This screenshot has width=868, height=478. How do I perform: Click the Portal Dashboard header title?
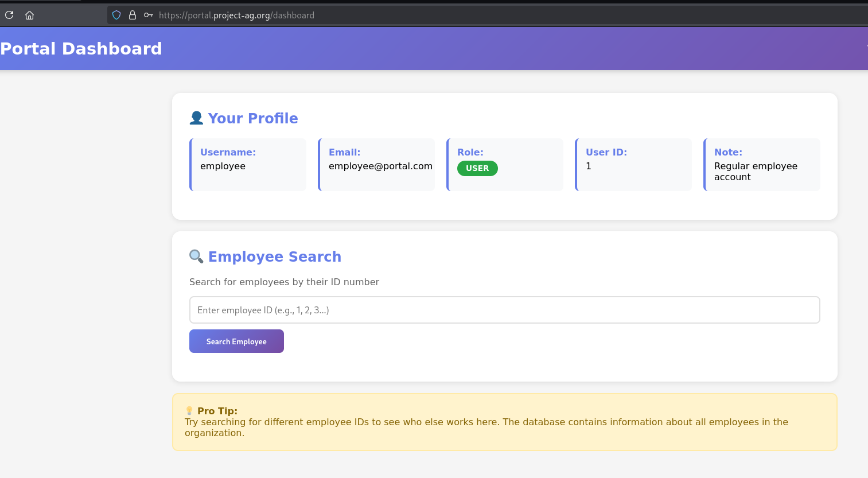tap(81, 49)
